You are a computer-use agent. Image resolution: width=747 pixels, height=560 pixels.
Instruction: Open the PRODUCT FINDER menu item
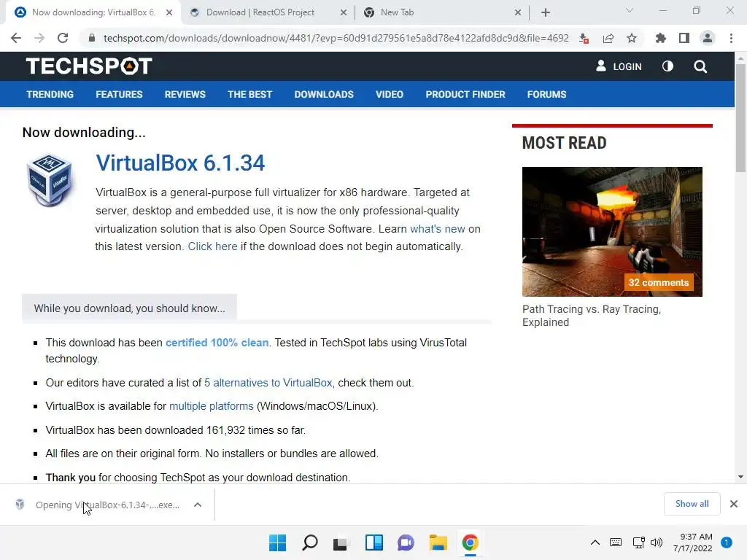(465, 94)
